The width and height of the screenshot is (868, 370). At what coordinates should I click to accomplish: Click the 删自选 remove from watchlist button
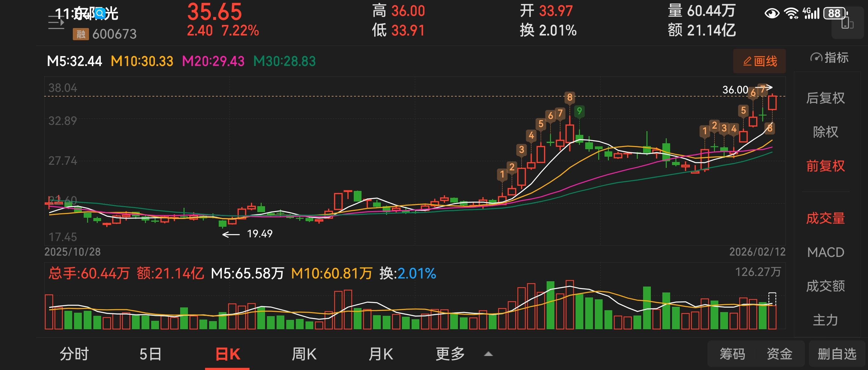pyautogui.click(x=837, y=354)
